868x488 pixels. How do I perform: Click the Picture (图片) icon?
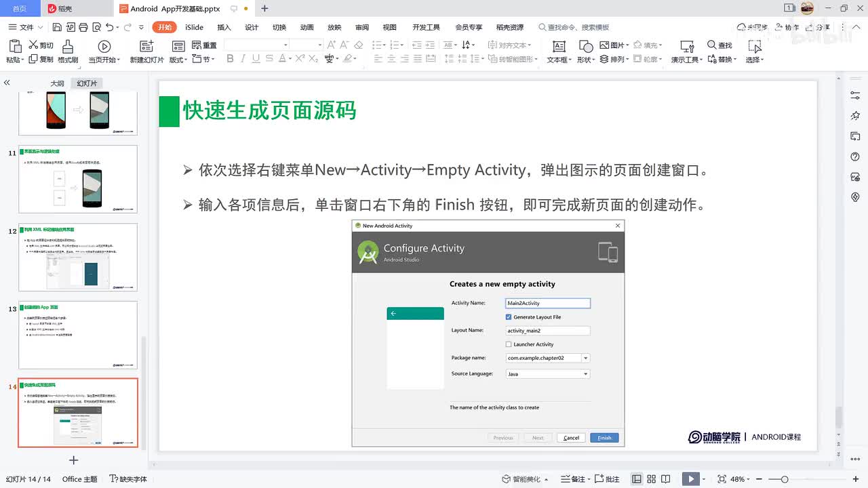tap(605, 45)
